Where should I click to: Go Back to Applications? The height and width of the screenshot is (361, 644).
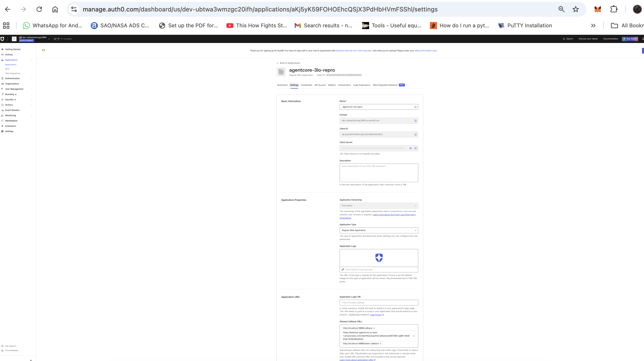click(x=288, y=63)
